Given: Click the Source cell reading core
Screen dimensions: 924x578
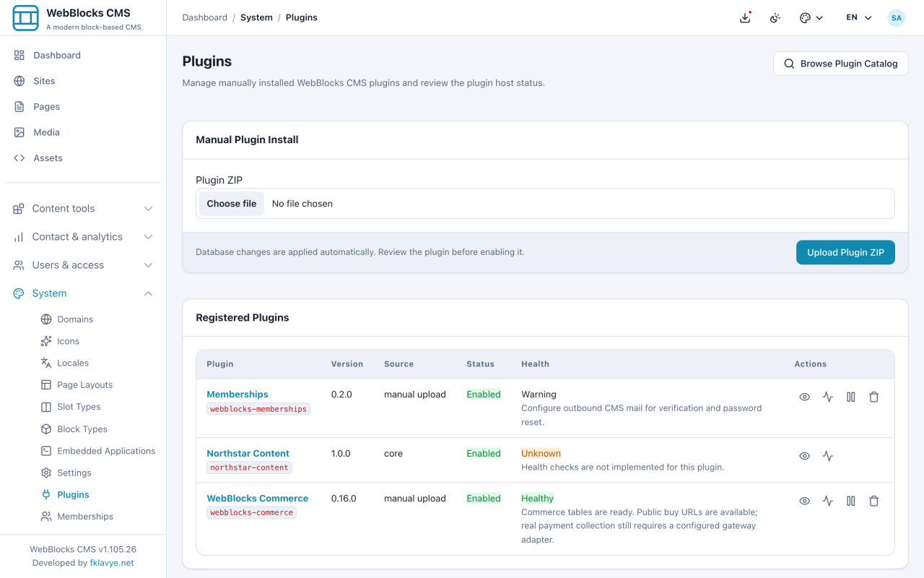Looking at the screenshot, I should 393,454.
